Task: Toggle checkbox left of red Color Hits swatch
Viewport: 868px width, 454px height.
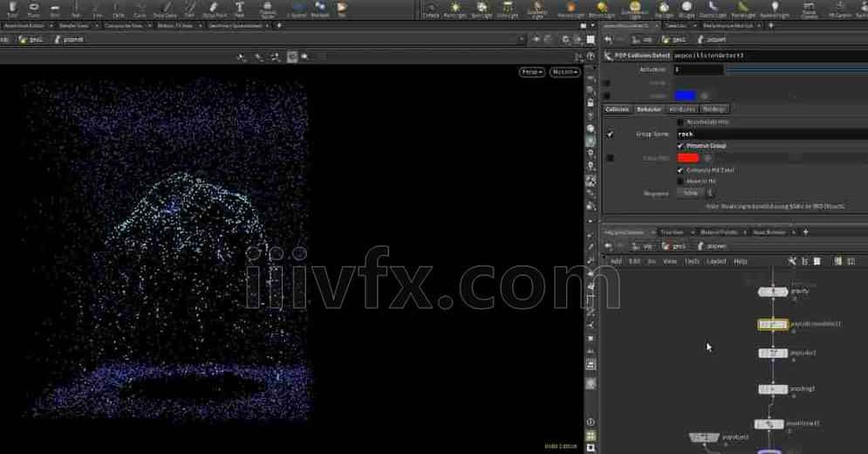Action: (610, 158)
